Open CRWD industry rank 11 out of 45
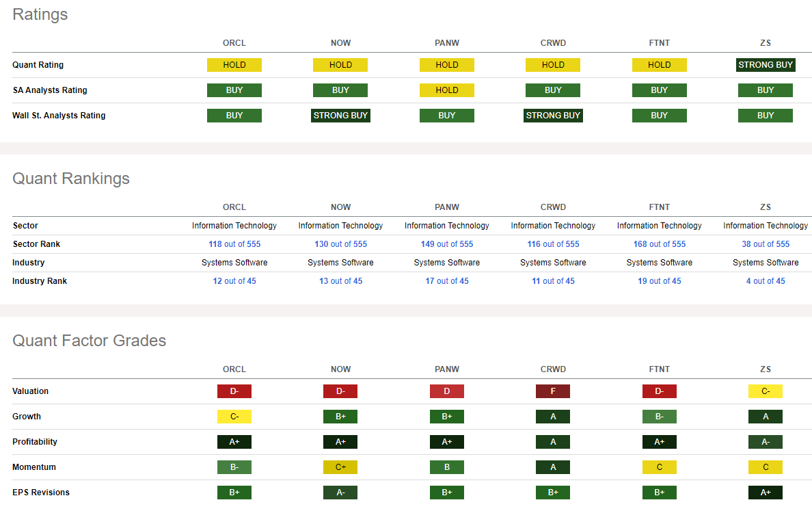Image resolution: width=812 pixels, height=511 pixels. point(553,281)
